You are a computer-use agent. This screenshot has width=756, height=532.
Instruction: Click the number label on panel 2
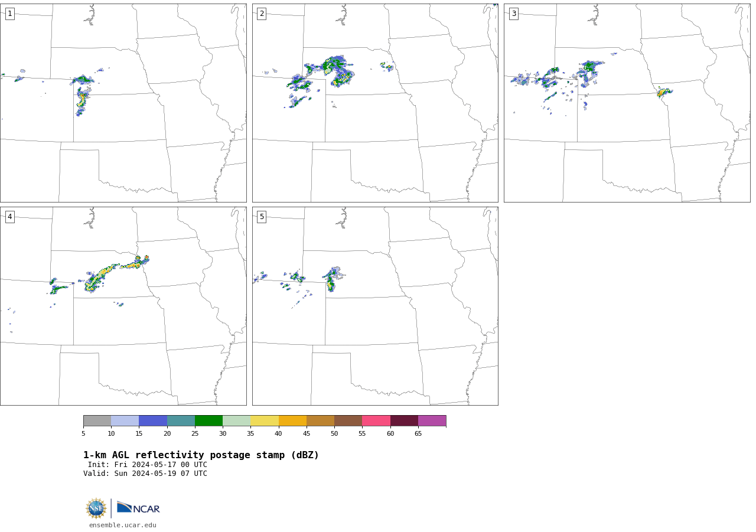coord(262,14)
